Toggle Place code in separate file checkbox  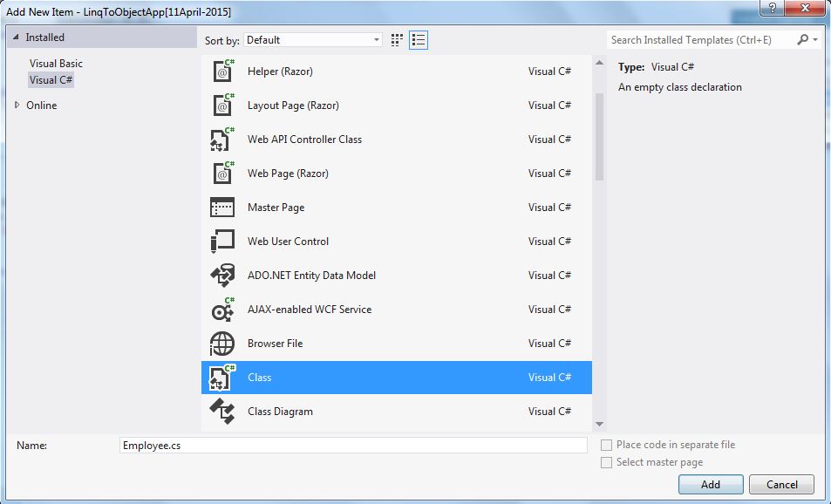(607, 445)
